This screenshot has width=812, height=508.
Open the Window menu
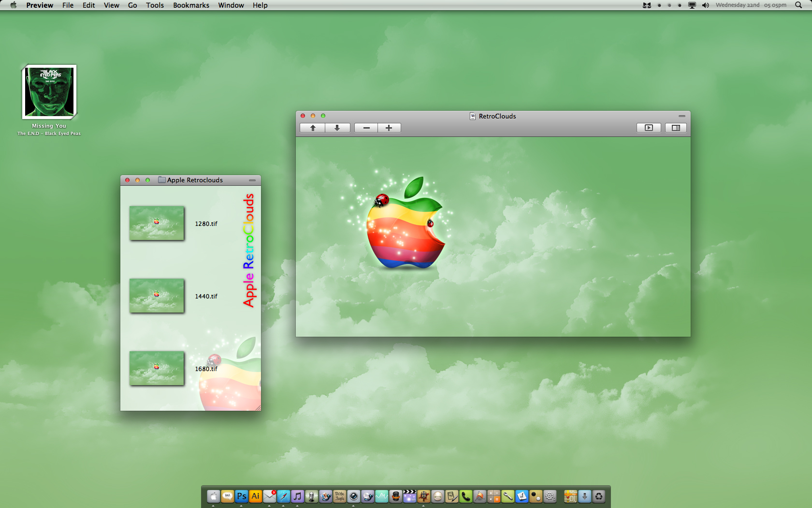[231, 5]
